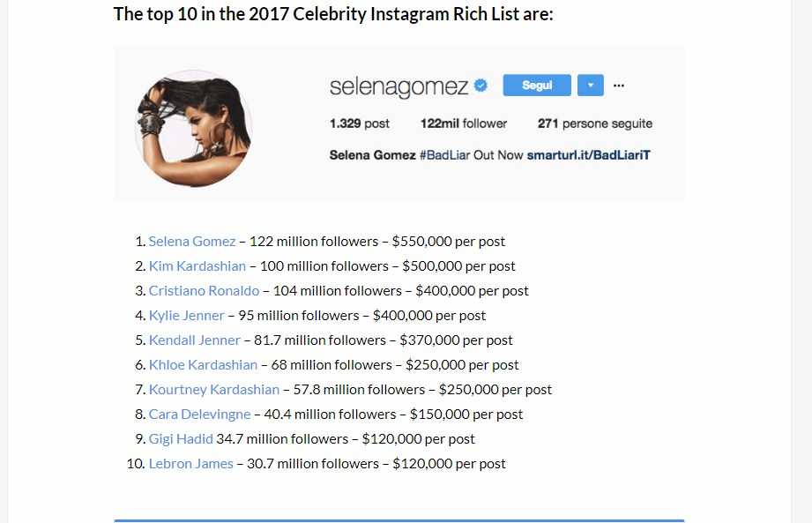
Task: View the 122mil follower count
Action: (x=464, y=123)
